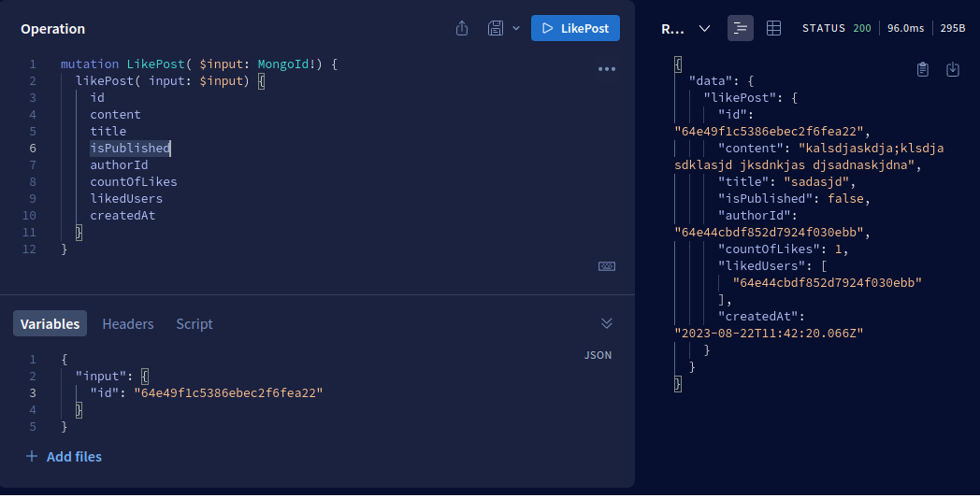This screenshot has height=498, width=980.
Task: Collapse the variables panel with double chevron
Action: (606, 323)
